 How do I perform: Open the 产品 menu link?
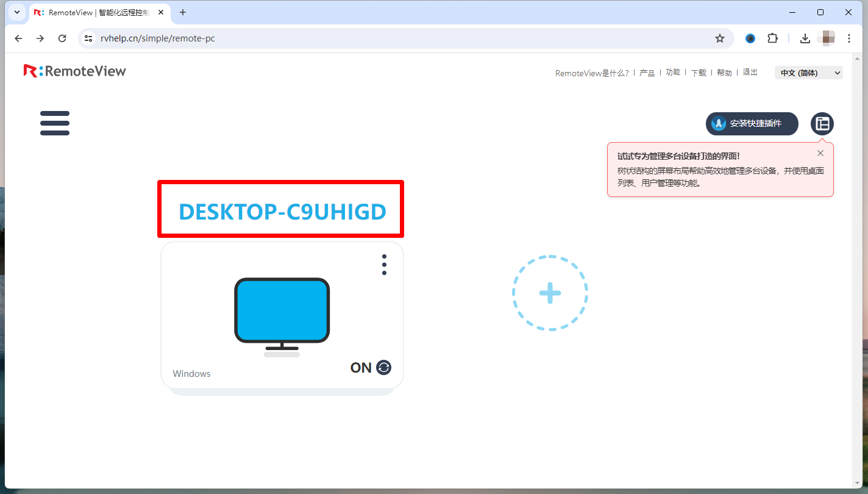[647, 73]
